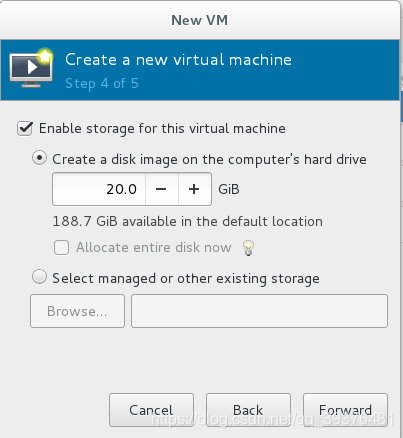Click the Step 4 of 5 label
The height and width of the screenshot is (438, 403).
click(102, 83)
